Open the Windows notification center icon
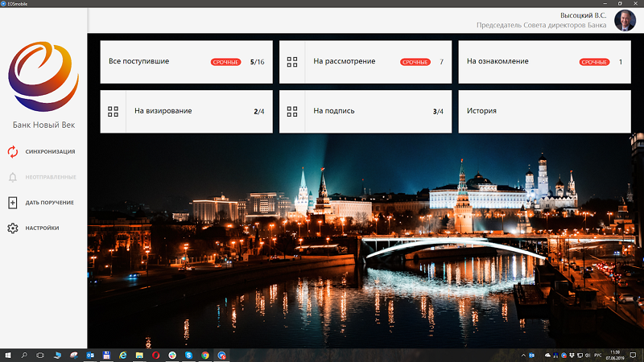Viewport: 644px width, 362px height. coord(634,356)
